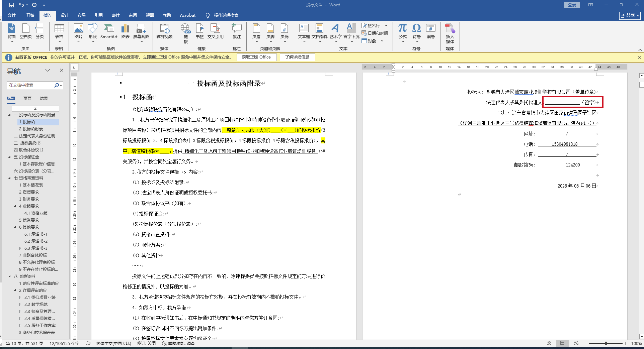Open the Customize Quick Access Toolbar dropdown
644x349 pixels.
coord(44,5)
